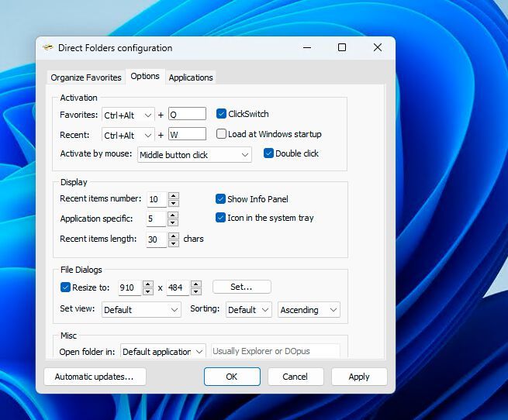
Task: Select the Options tab
Action: coord(145,76)
